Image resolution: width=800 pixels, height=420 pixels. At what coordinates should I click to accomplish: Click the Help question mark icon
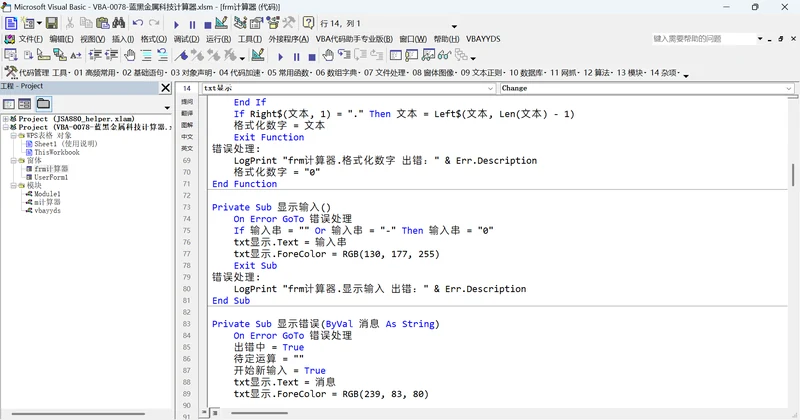pos(308,23)
